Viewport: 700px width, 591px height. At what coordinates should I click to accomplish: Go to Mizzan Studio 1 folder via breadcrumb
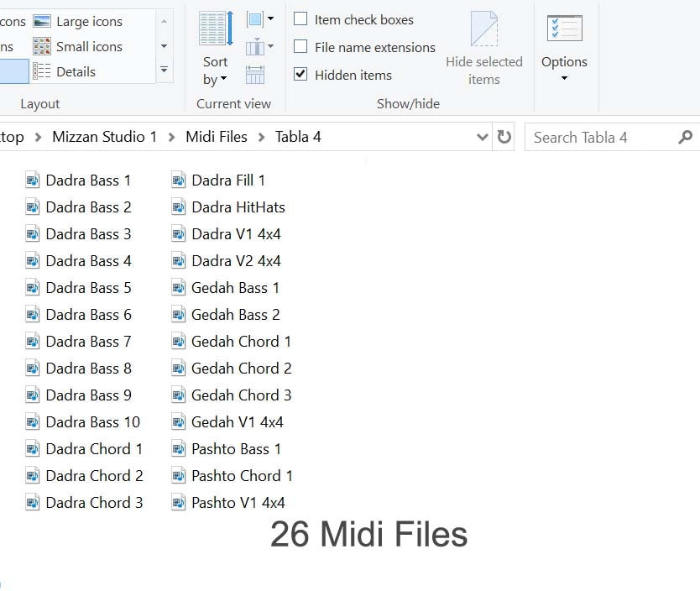[x=104, y=137]
